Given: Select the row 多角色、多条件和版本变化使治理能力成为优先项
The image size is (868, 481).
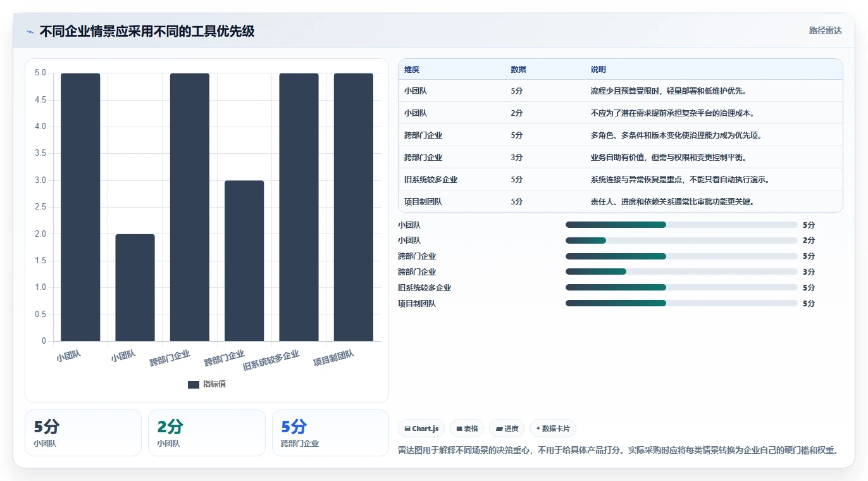Looking at the screenshot, I should (621, 135).
